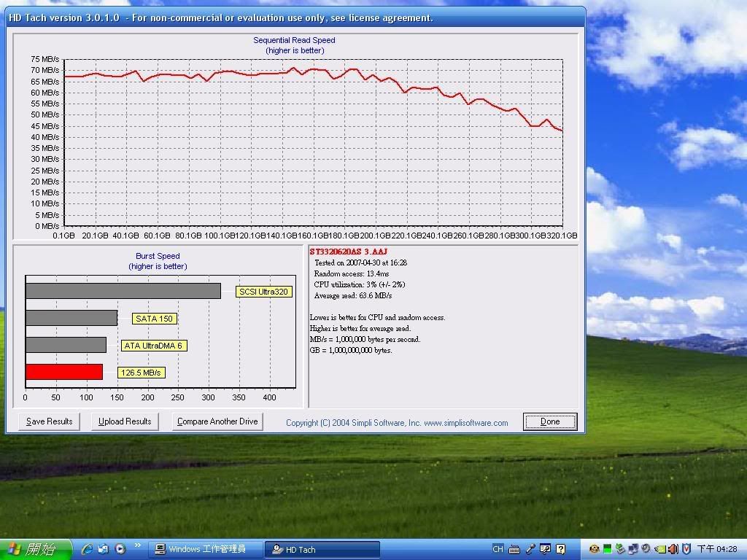Click the language bar keyboard icon

[x=515, y=549]
